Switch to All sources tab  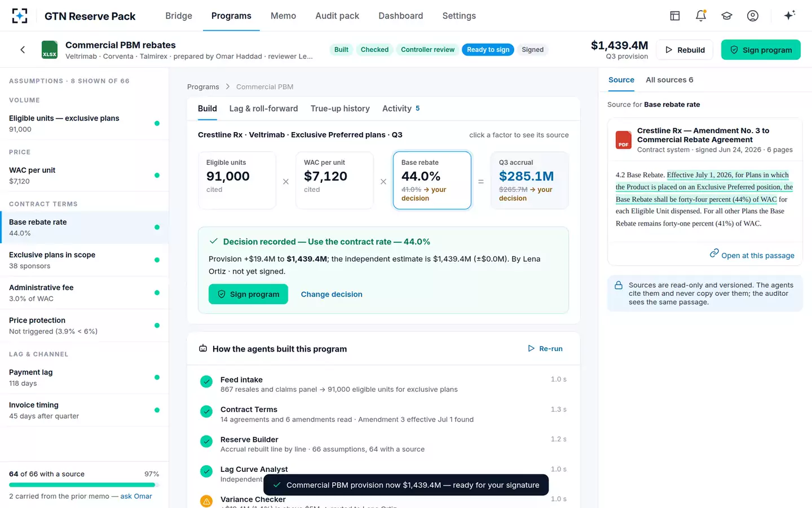(669, 80)
